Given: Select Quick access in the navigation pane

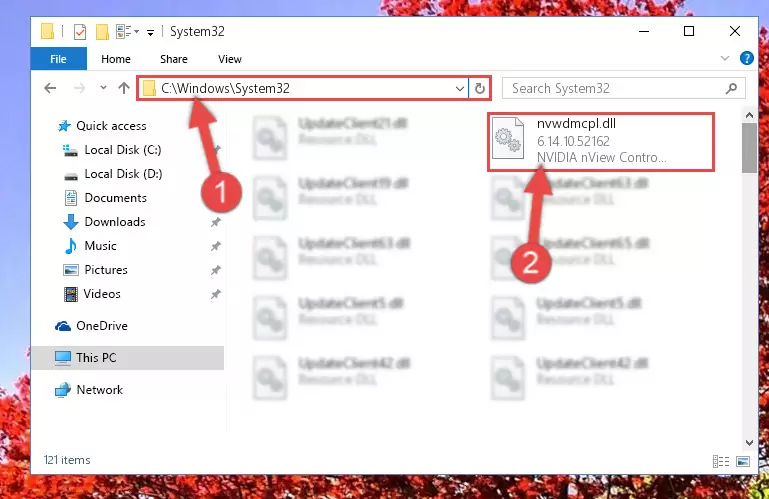Looking at the screenshot, I should (102, 126).
